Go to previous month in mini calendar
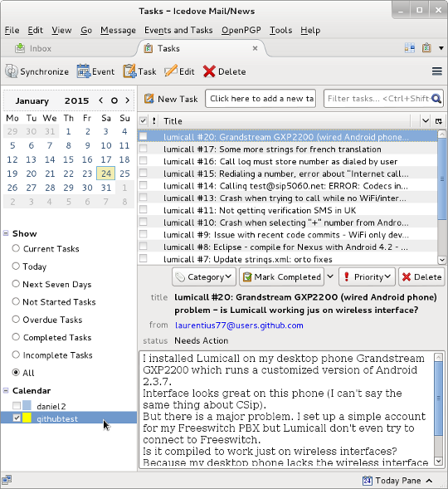Image resolution: width=448 pixels, height=489 pixels. 100,100
